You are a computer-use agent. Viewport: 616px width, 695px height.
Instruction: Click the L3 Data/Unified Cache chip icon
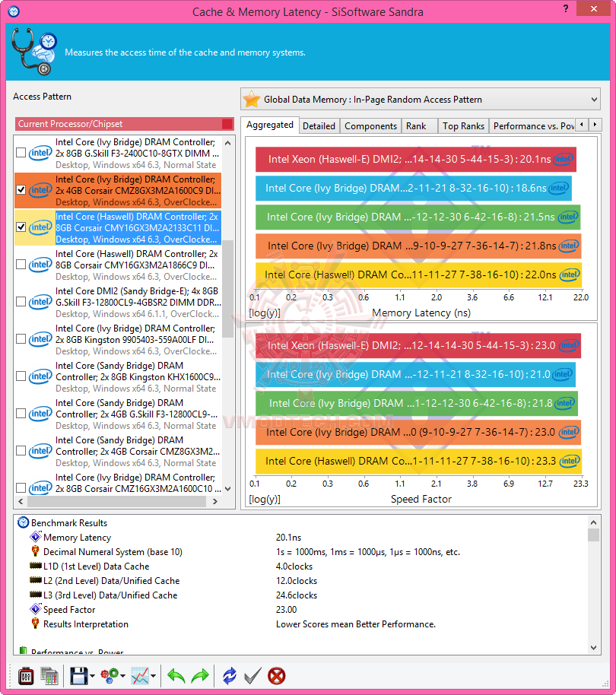click(36, 594)
